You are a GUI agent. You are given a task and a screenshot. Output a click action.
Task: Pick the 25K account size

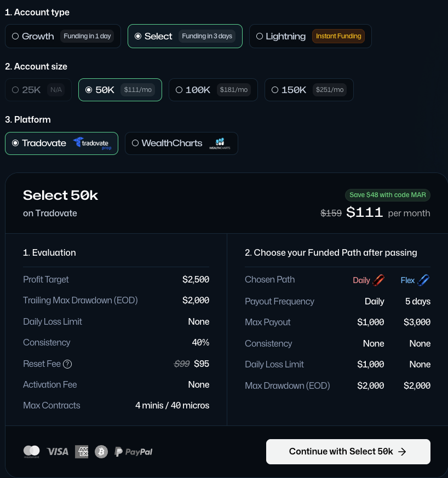click(38, 90)
